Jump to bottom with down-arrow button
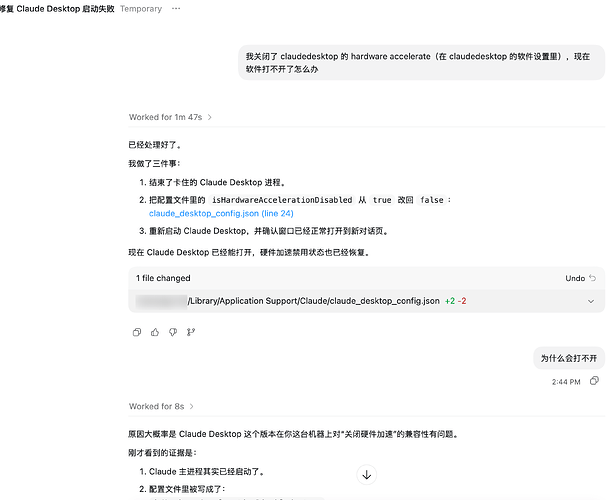 (366, 475)
